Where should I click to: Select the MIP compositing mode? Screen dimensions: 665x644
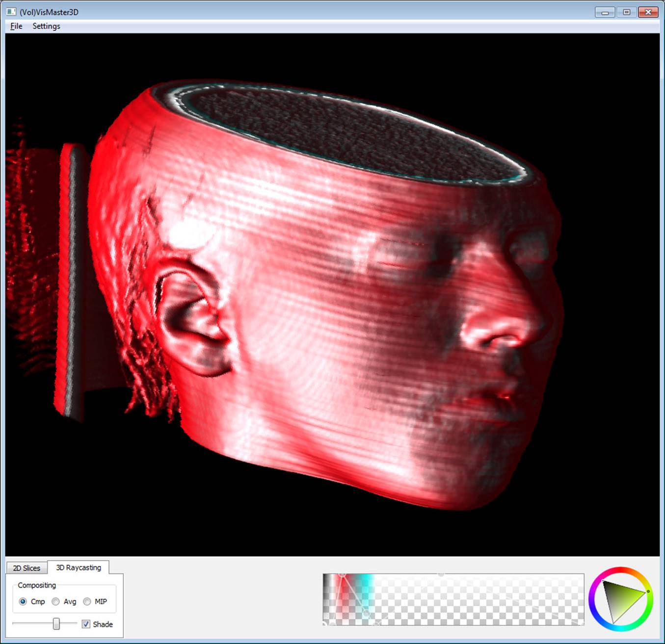click(x=87, y=602)
